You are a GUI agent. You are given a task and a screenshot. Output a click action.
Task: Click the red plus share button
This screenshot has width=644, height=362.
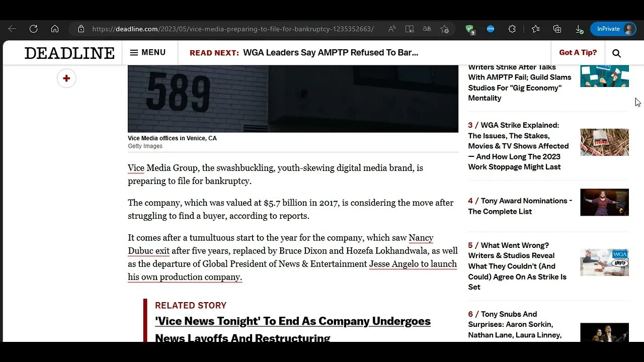tap(66, 78)
